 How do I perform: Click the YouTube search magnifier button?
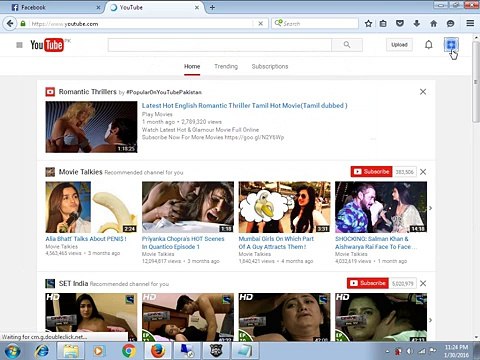[347, 45]
